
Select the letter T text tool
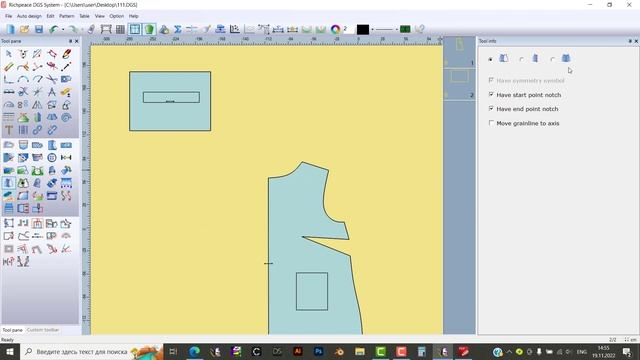pyautogui.click(x=9, y=130)
